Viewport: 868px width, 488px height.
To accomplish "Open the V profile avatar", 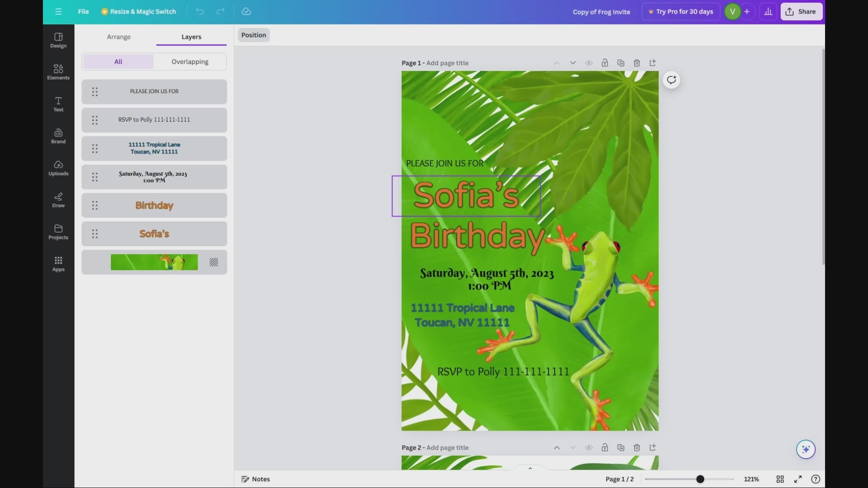I will (732, 12).
